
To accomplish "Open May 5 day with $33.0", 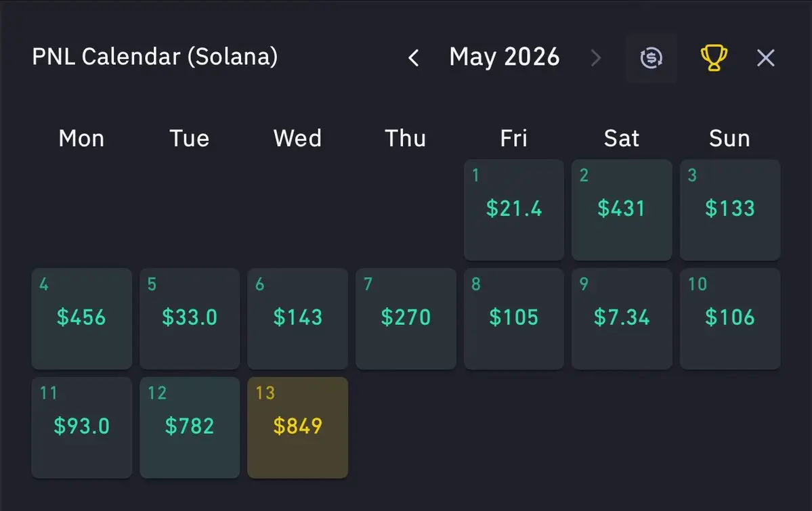I will 190,318.
